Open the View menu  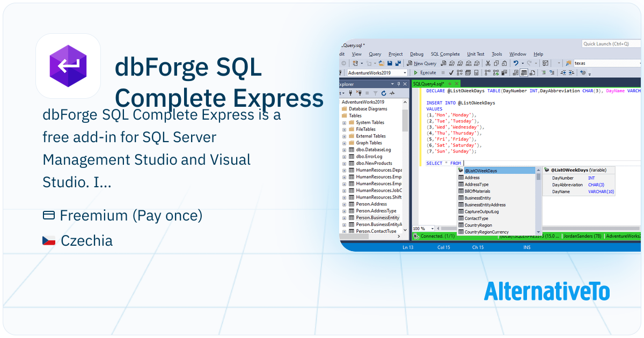click(x=357, y=54)
